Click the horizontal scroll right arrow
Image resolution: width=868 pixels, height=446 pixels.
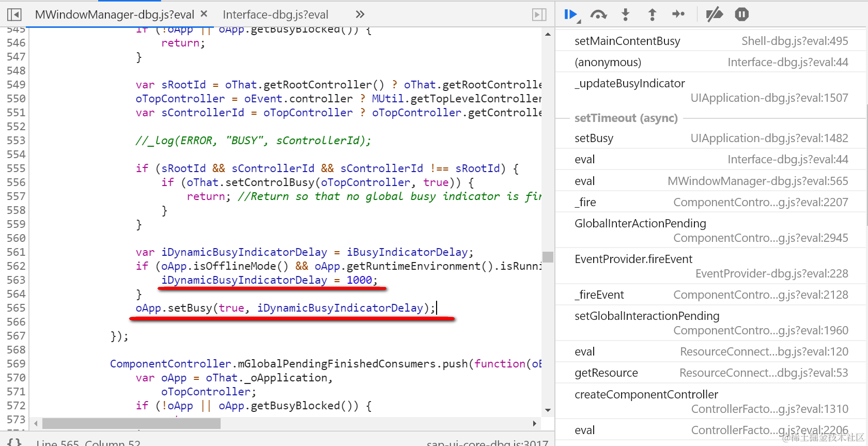(x=535, y=424)
